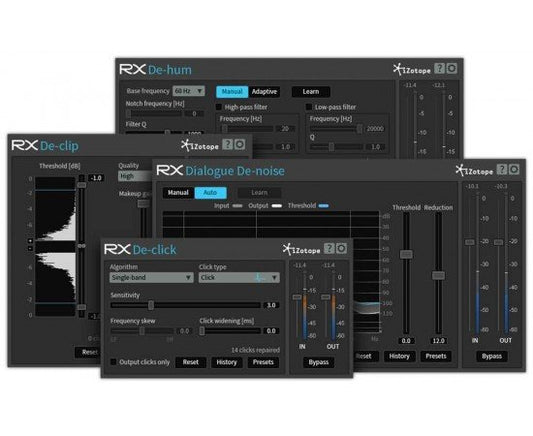Click Reset button in Dialogue De-noise
The image size is (533, 436).
tap(366, 356)
